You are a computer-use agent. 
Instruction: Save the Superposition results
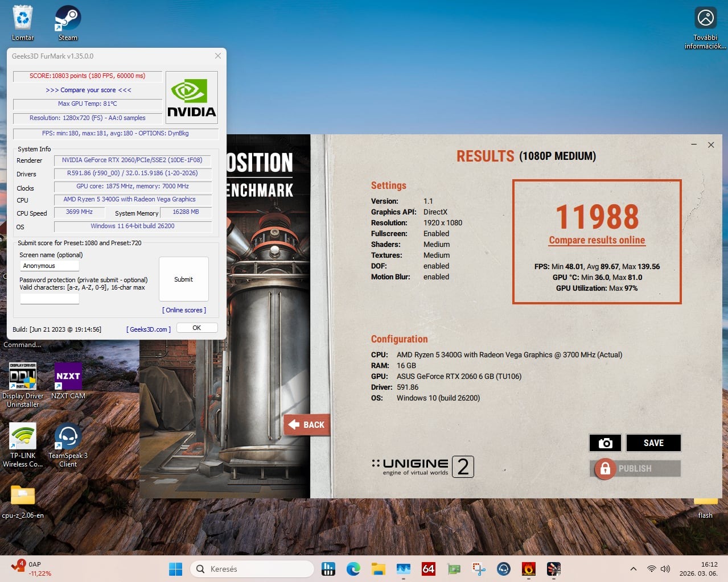coord(653,443)
